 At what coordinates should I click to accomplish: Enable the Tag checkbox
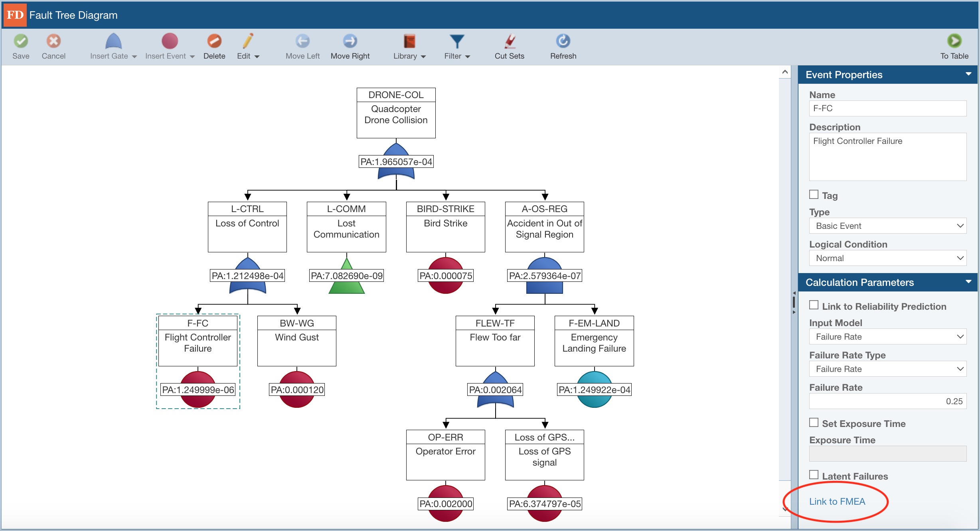pos(814,194)
